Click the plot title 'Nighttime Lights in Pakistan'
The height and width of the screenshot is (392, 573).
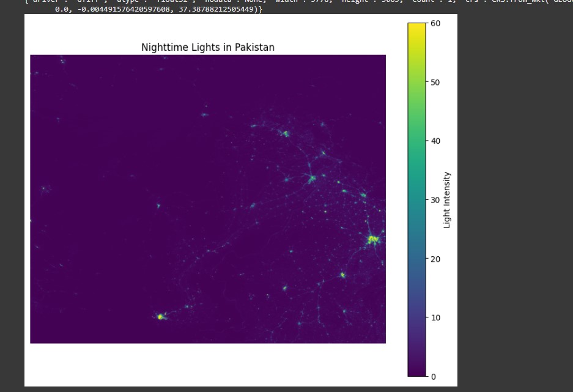207,47
